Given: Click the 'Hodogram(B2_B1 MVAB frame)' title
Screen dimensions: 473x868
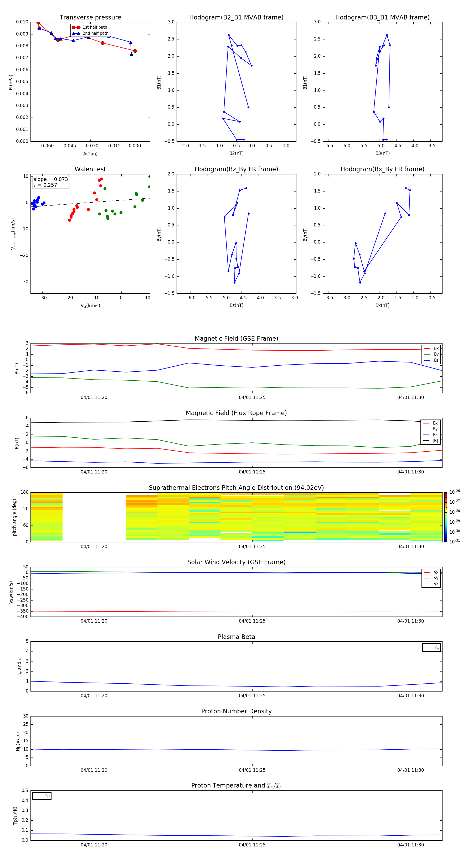Looking at the screenshot, I should tap(236, 17).
